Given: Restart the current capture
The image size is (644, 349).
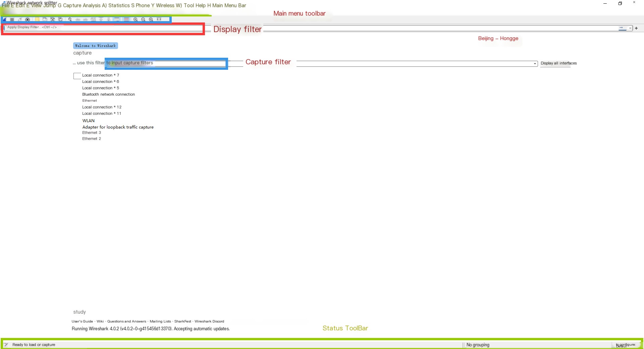Looking at the screenshot, I should pos(20,19).
